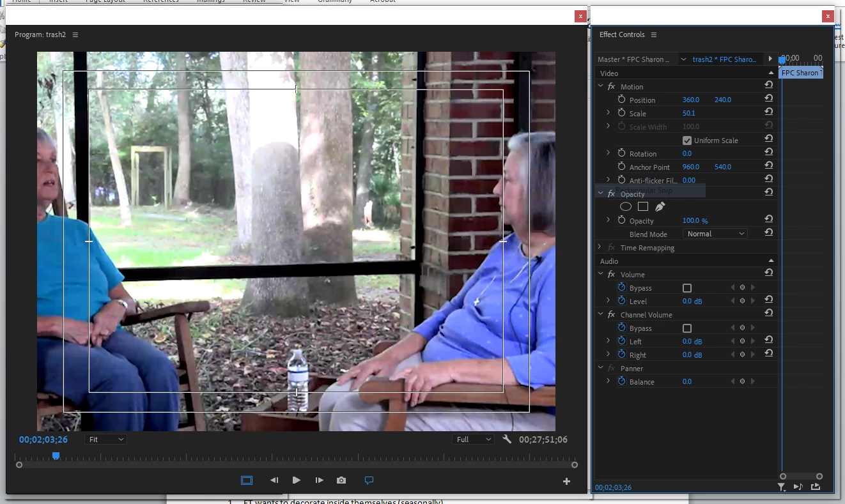Screen dimensions: 845x504
Task: Export frame with the camera icon
Action: pos(341,480)
